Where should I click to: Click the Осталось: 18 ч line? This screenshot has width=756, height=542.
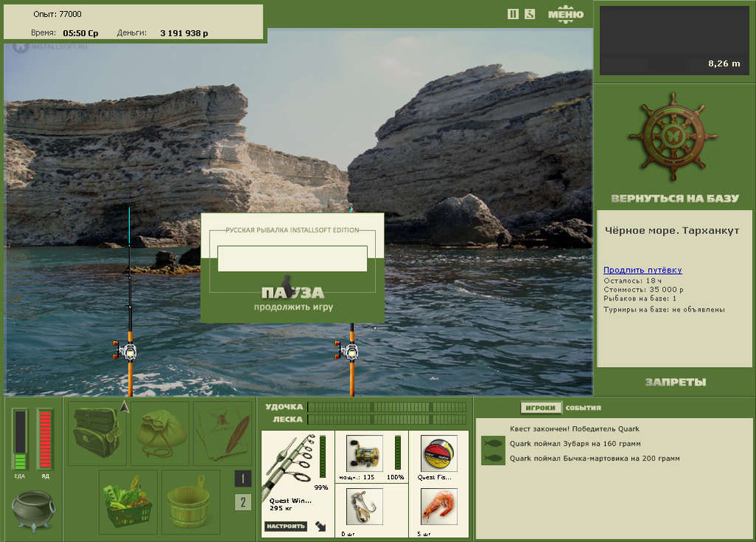pos(633,281)
